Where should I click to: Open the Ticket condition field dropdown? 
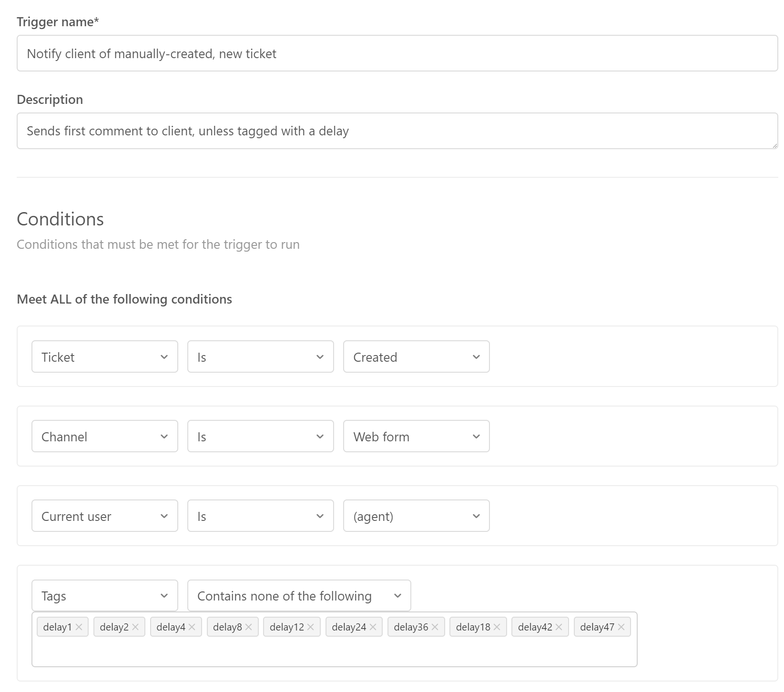click(104, 357)
